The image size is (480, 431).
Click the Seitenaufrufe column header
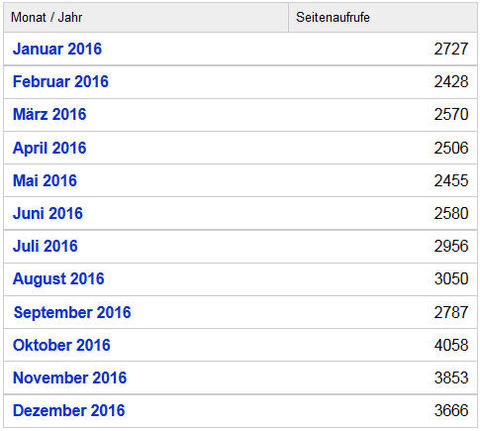tap(383, 18)
